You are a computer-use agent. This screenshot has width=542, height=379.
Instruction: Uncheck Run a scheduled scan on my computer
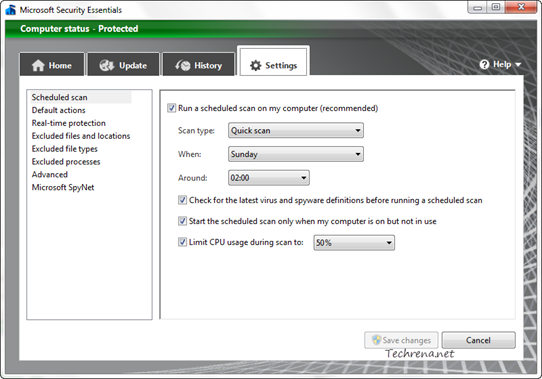click(171, 108)
